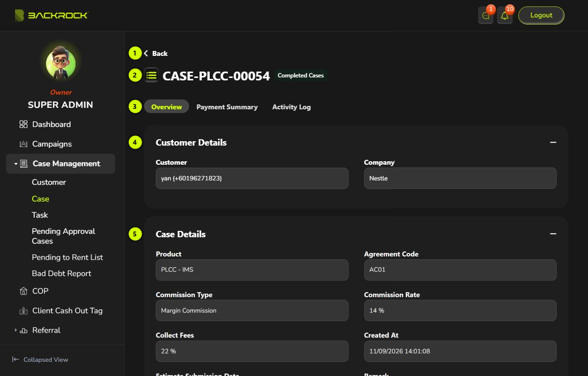Collapse the Customer Details section
This screenshot has height=376, width=588.
click(553, 142)
